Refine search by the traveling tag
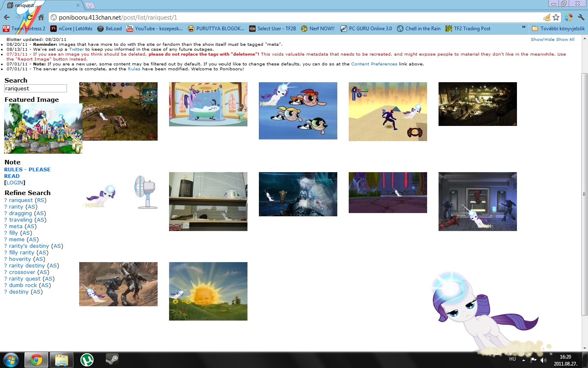Viewport: 588px width, 368px height. point(20,220)
